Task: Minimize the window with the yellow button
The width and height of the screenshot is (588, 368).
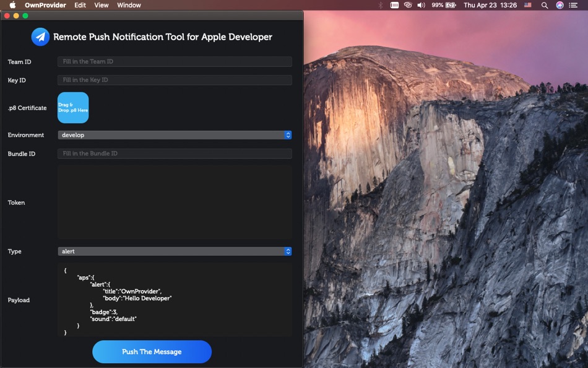Action: tap(16, 15)
